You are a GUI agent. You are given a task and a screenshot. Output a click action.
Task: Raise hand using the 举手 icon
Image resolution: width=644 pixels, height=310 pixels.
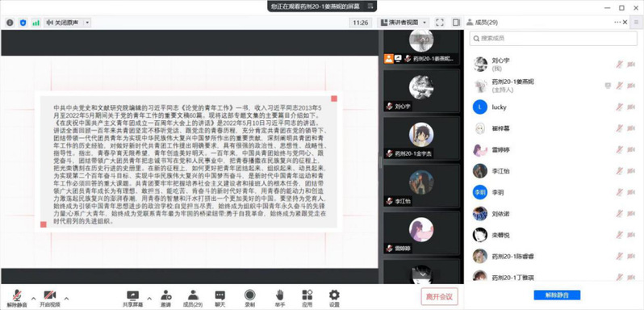pyautogui.click(x=279, y=295)
